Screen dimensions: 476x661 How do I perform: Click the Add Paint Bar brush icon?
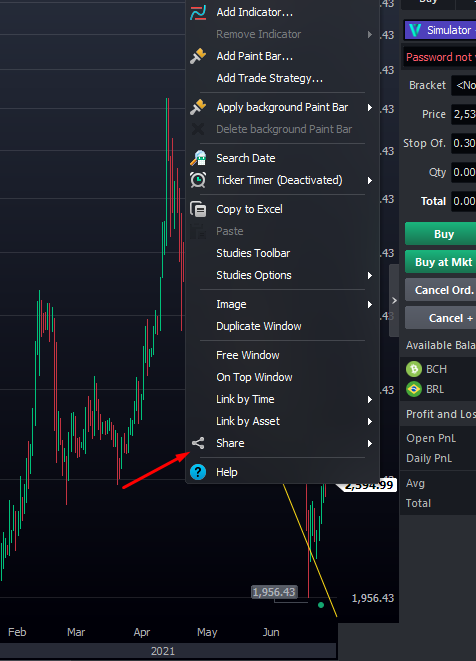point(198,56)
